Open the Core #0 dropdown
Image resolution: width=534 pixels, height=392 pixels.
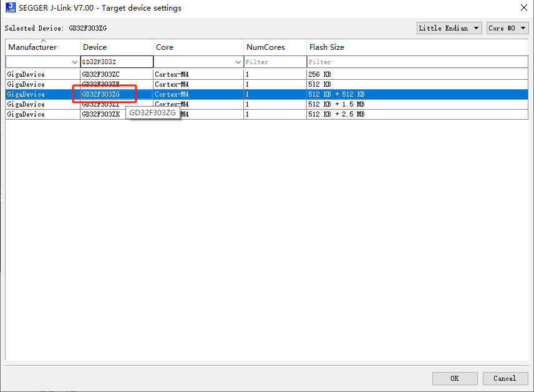pos(507,28)
